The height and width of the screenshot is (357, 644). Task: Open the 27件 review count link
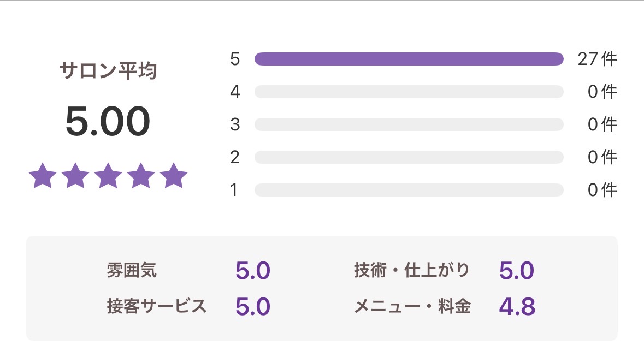point(597,59)
